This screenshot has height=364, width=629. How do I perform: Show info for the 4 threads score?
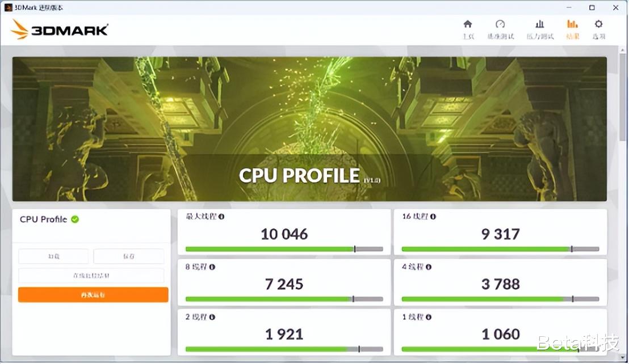pos(429,266)
